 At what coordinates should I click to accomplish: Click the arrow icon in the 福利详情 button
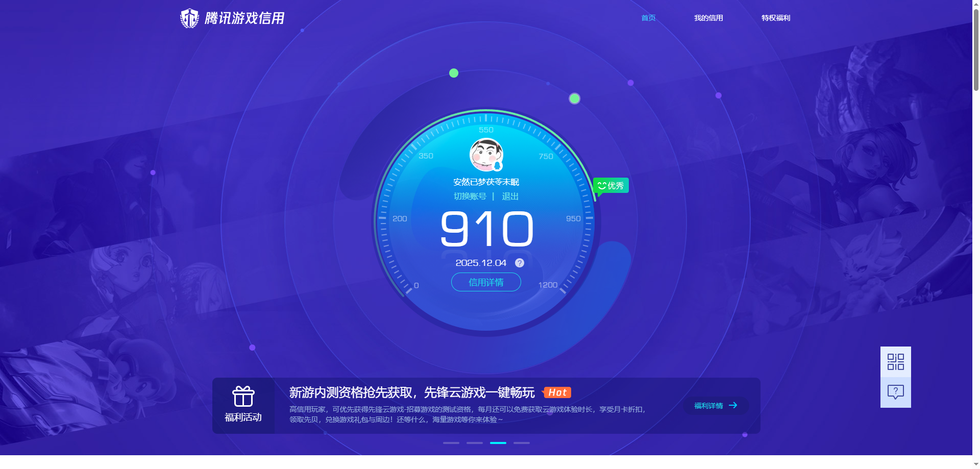click(734, 405)
